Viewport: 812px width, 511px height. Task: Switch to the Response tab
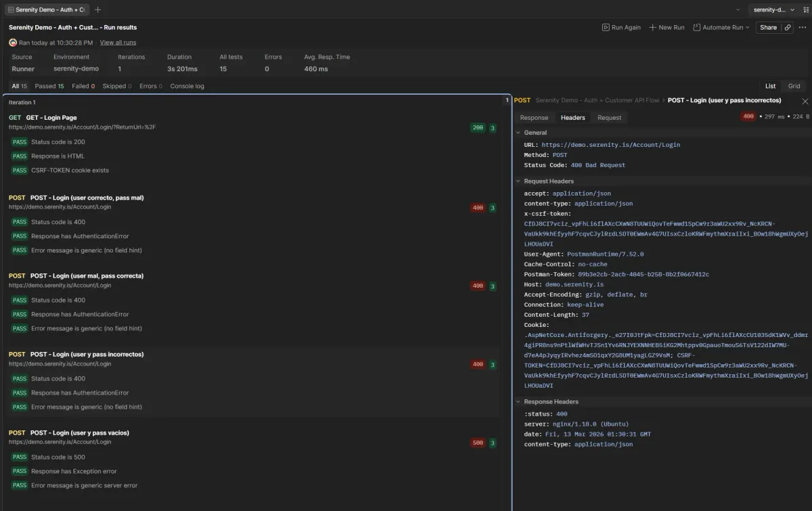535,117
